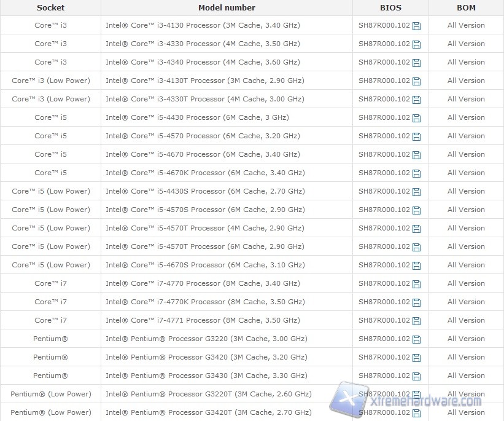
Task: Click disk icon in i5-4430 Processor row
Action: (x=417, y=118)
